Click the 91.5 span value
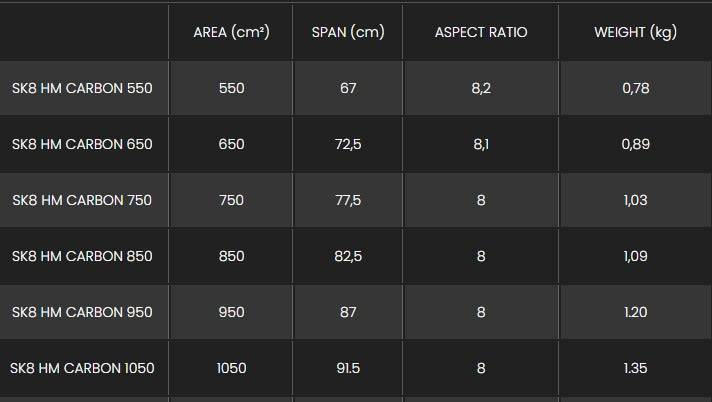The image size is (712, 402). click(348, 368)
